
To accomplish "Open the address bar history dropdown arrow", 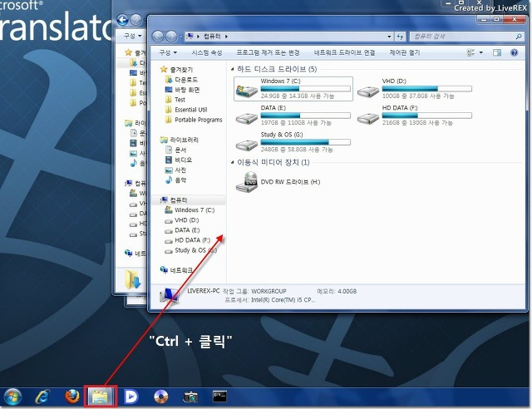I will coord(389,37).
